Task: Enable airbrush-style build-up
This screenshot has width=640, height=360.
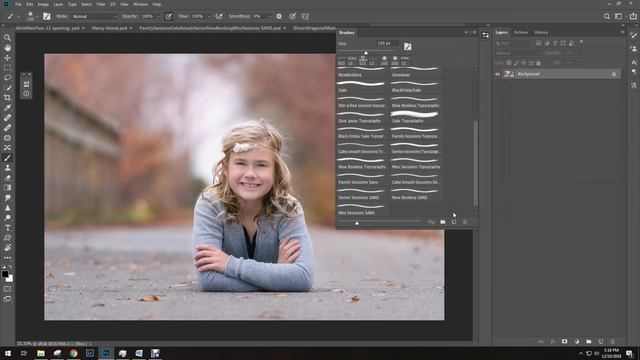Action: point(219,16)
